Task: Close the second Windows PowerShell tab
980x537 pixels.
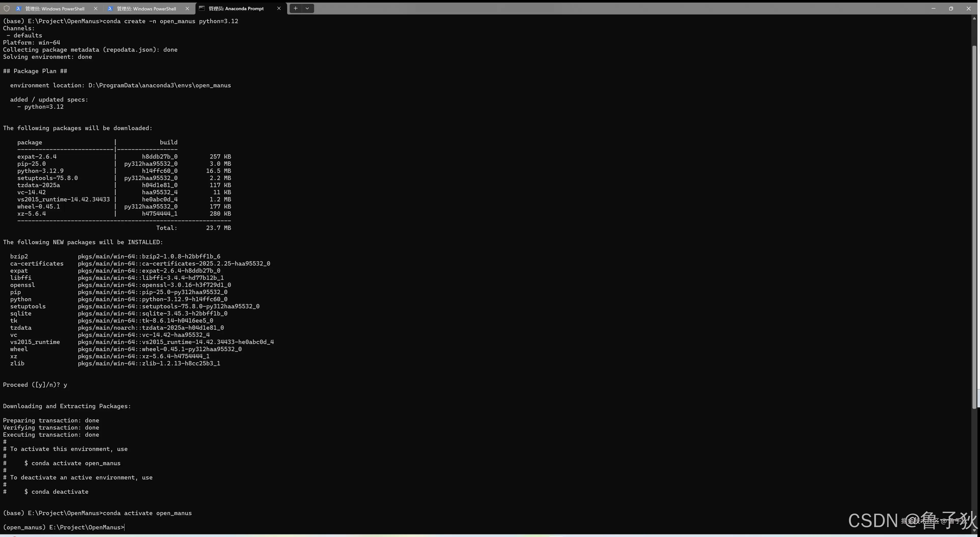Action: point(187,8)
